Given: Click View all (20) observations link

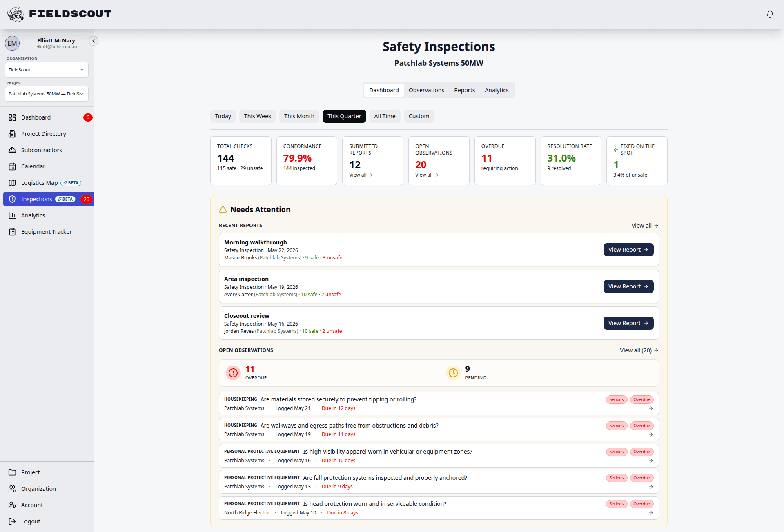Looking at the screenshot, I should pos(639,350).
